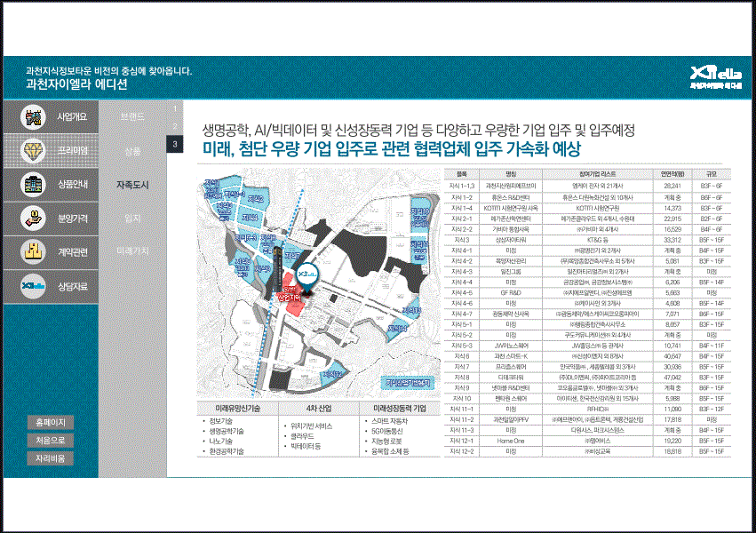The height and width of the screenshot is (533, 756).
Task: Click the 지식 12-2 block cell
Action: tap(461, 451)
